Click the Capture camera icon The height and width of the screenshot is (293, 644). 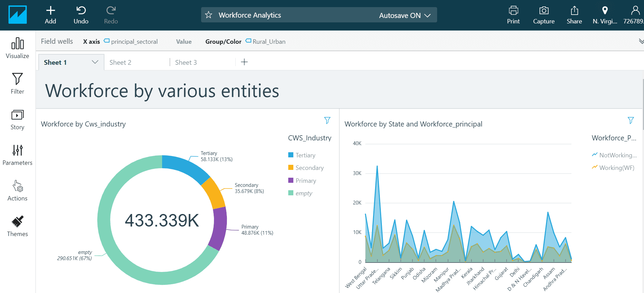click(544, 11)
